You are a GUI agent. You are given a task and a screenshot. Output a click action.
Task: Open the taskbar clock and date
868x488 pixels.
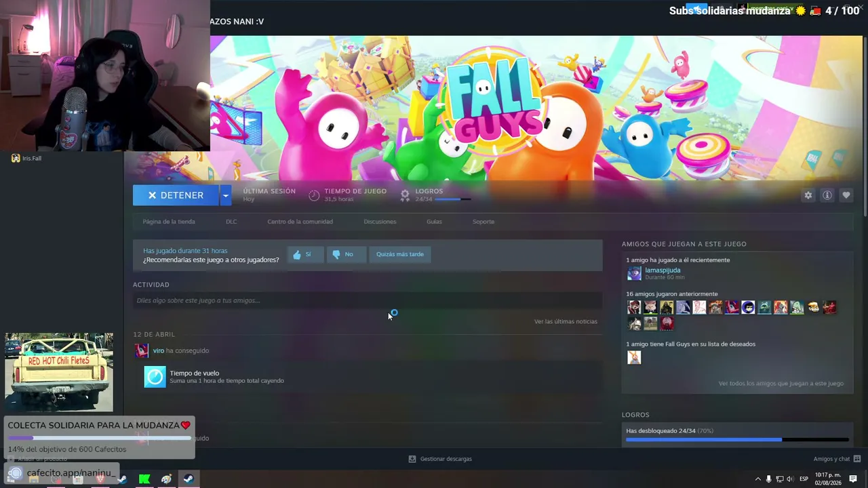(x=828, y=479)
